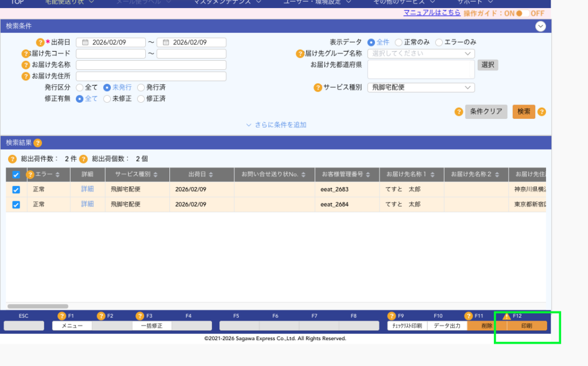Toggle the 操作ガイド ON/OFF switch
Image resolution: width=588 pixels, height=366 pixels.
(x=522, y=13)
